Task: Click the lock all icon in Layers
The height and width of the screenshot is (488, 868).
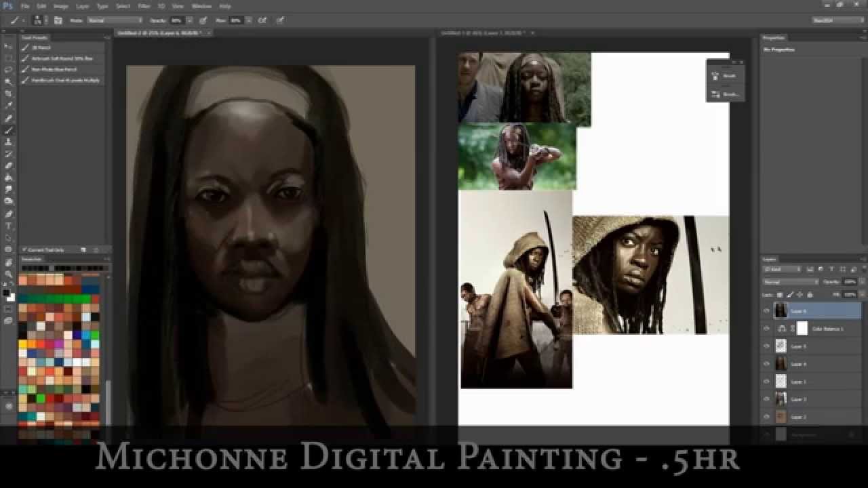Action: [810, 294]
